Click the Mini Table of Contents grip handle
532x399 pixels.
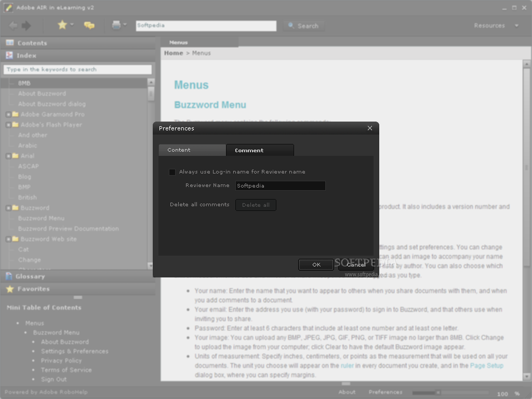click(x=78, y=298)
